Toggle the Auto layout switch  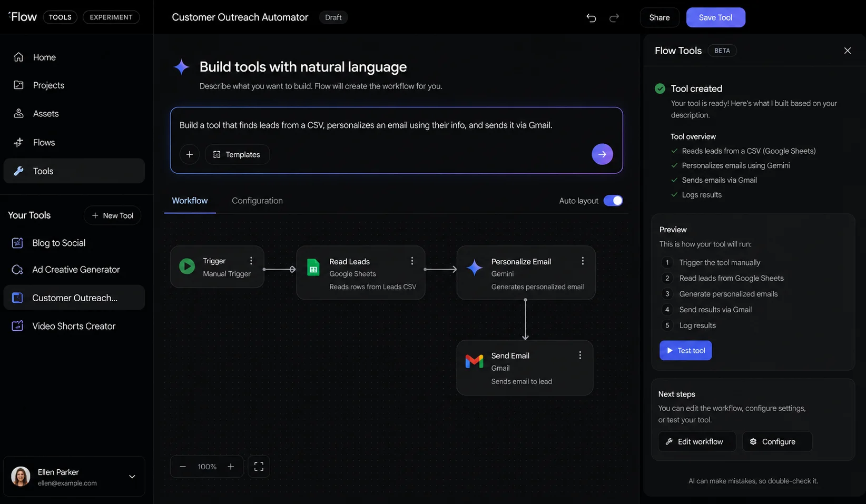click(x=613, y=201)
